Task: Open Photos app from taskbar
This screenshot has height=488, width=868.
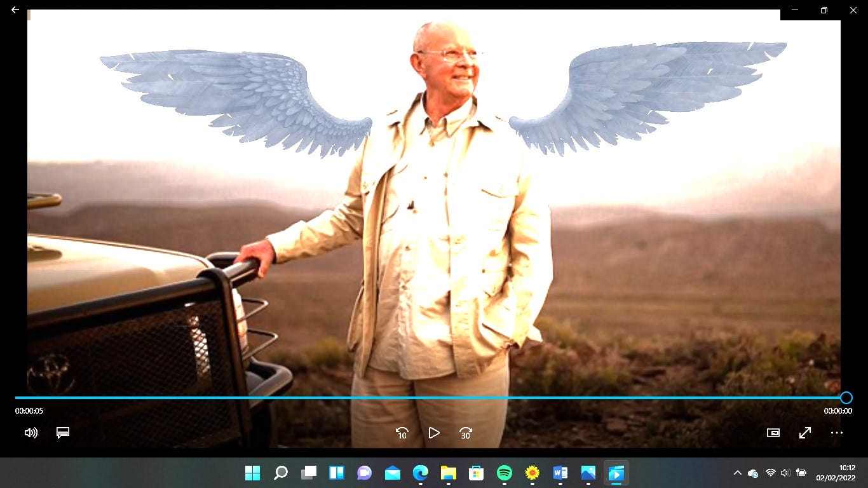Action: click(x=588, y=473)
